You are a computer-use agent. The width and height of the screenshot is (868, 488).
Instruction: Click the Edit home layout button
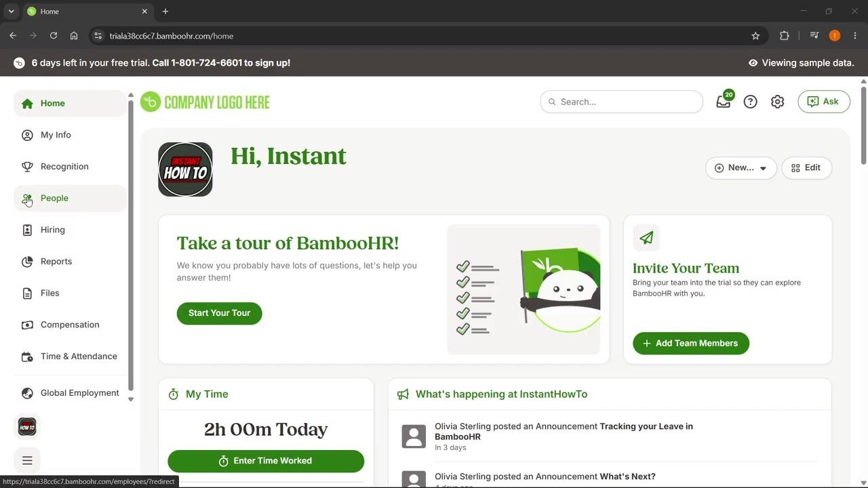click(x=806, y=168)
